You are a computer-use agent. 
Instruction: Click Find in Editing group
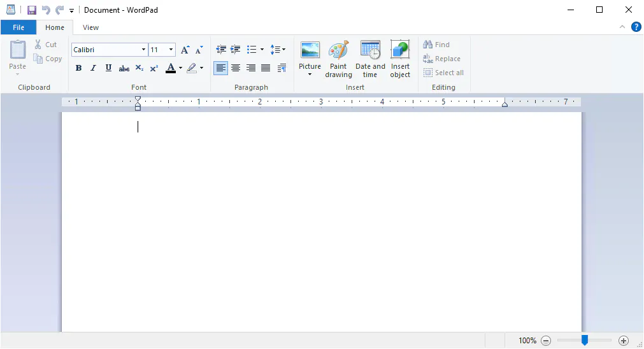436,45
